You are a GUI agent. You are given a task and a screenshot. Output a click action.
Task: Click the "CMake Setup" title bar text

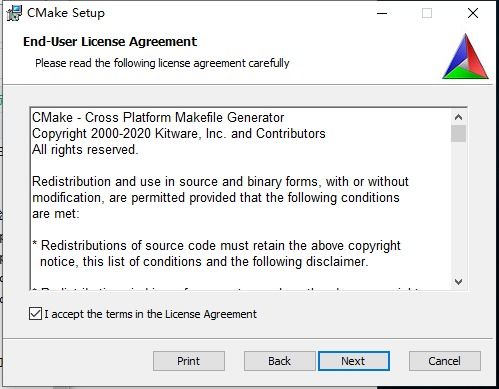click(66, 13)
